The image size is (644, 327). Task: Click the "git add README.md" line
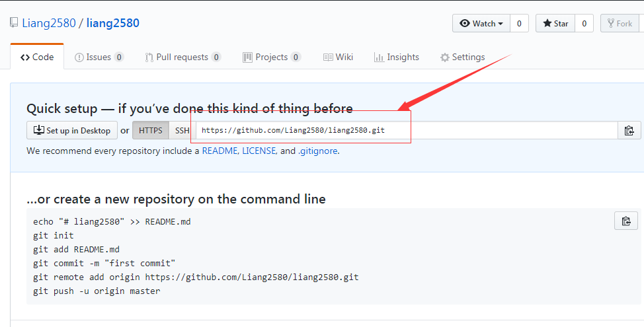tap(77, 250)
